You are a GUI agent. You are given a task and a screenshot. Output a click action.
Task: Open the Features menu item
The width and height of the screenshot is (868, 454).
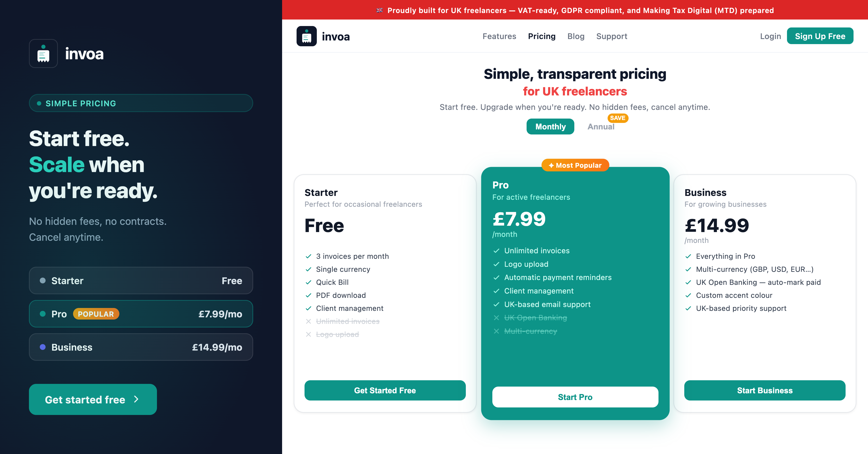[499, 36]
